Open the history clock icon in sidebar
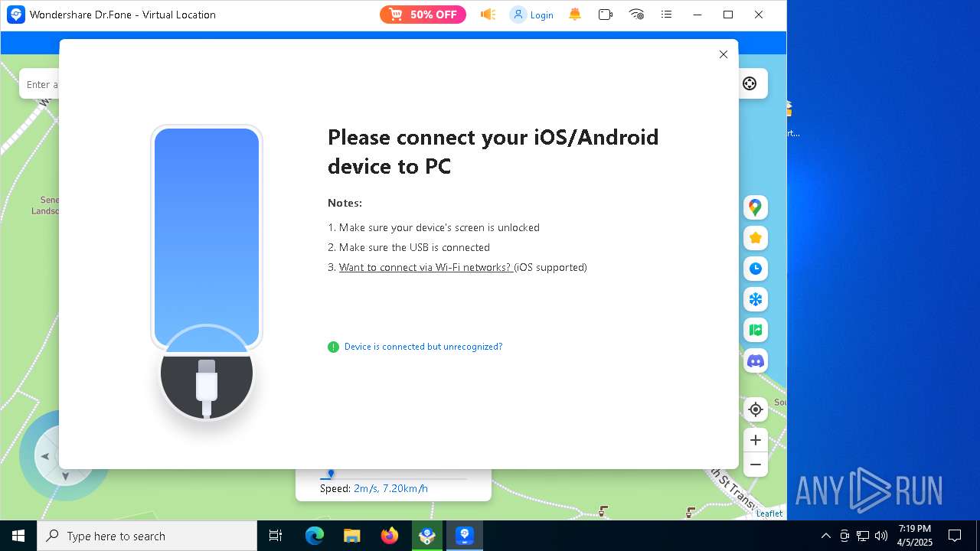Screen dimensions: 980x551 (x=756, y=269)
